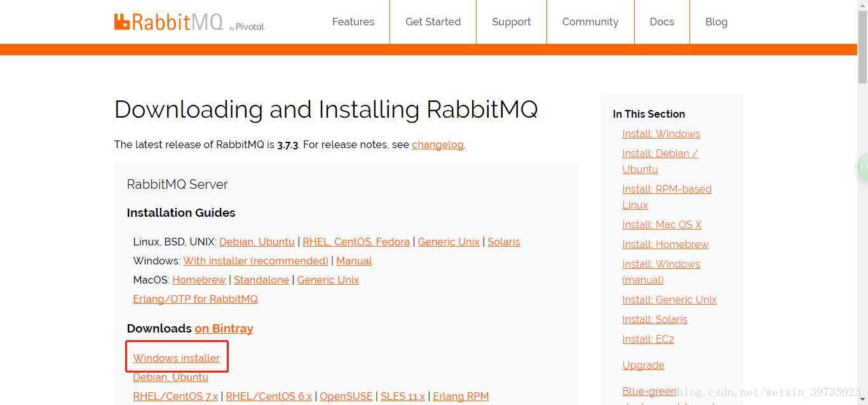This screenshot has width=868, height=405.
Task: Click the In This Section heading
Action: [x=649, y=114]
